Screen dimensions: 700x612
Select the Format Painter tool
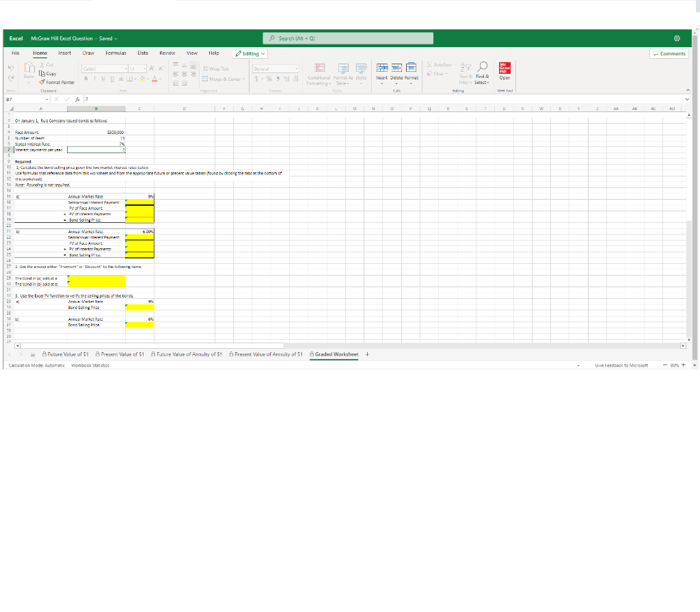point(58,83)
